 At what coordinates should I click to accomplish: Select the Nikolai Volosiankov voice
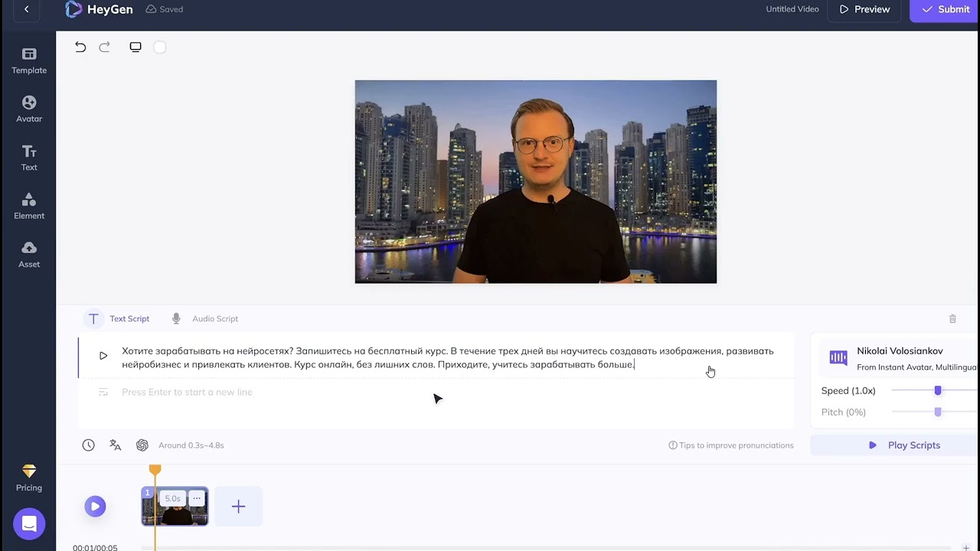click(x=898, y=358)
